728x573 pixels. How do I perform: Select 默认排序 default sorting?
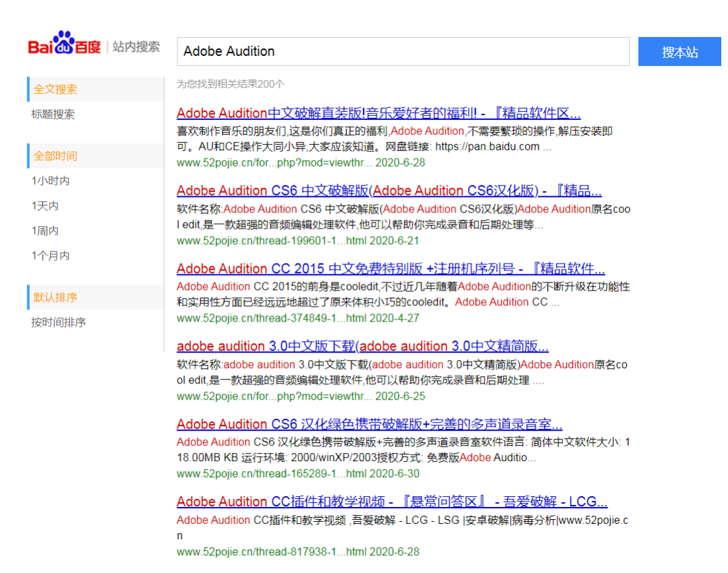pyautogui.click(x=56, y=297)
